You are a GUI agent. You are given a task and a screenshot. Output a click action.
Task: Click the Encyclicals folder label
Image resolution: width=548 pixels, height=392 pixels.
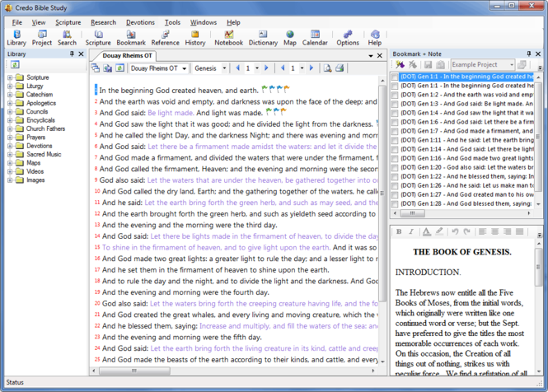[x=41, y=120]
